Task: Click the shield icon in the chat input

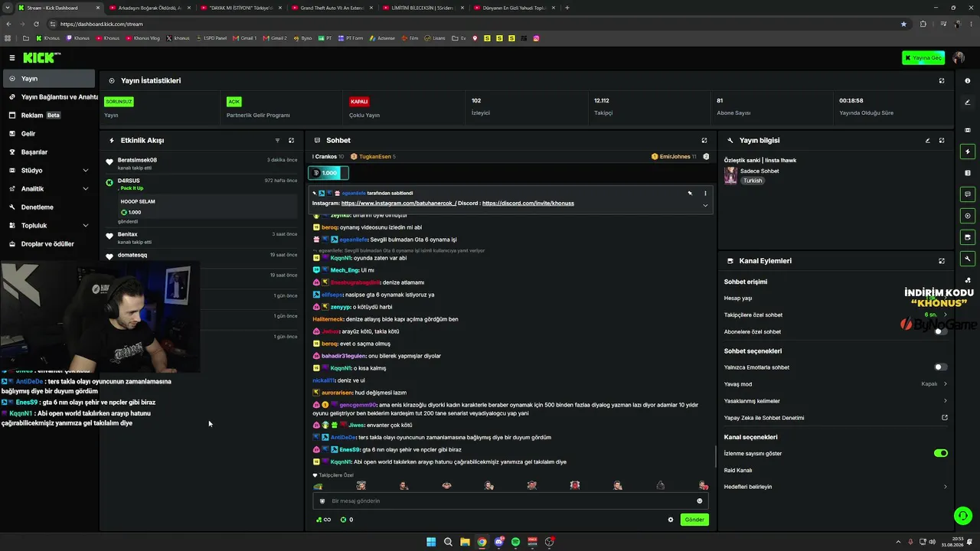Action: click(x=322, y=501)
